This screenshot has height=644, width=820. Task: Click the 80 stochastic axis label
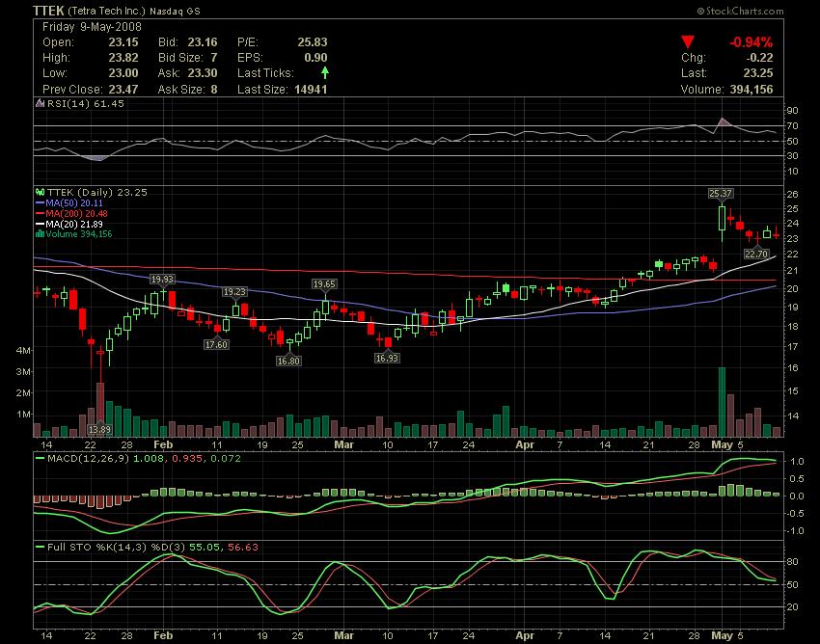[793, 562]
